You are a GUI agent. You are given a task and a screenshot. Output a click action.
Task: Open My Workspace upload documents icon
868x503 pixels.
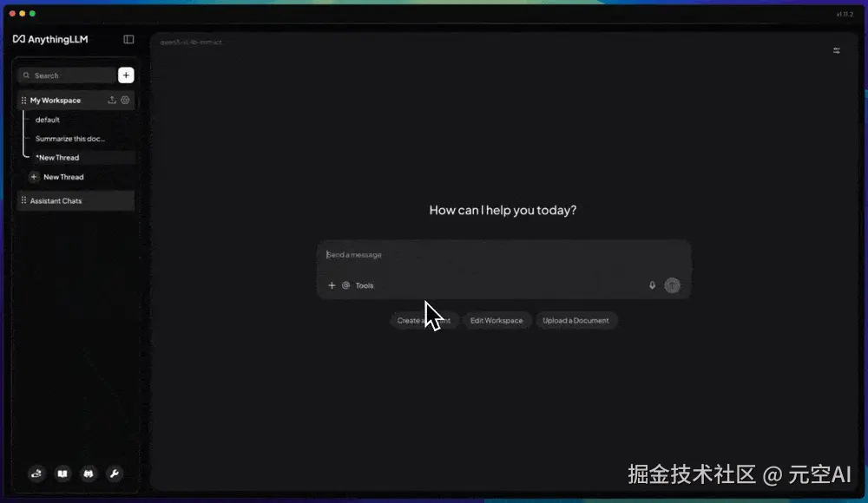(x=112, y=100)
